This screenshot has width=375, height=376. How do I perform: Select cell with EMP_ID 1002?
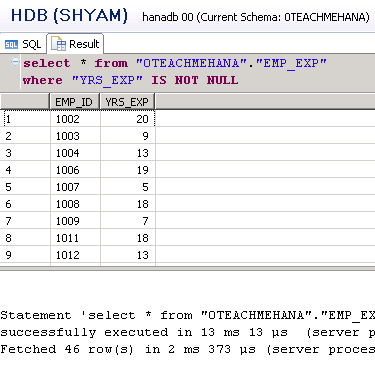(75, 119)
